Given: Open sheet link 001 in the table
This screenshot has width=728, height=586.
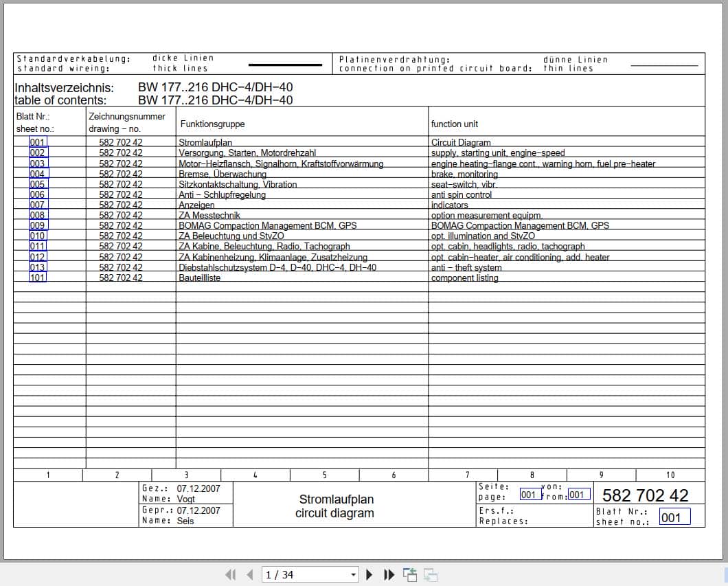Looking at the screenshot, I should coord(38,142).
